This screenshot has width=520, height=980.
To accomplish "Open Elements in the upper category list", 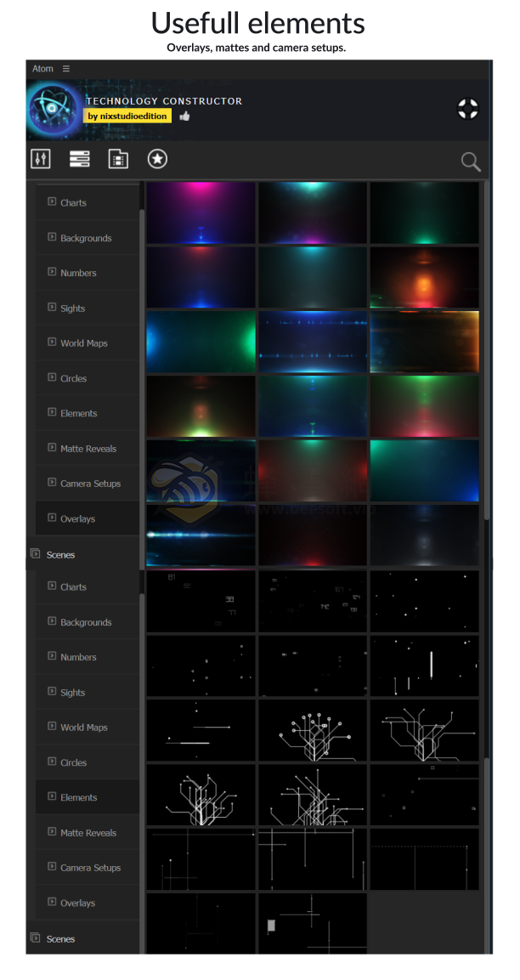I will point(88,413).
